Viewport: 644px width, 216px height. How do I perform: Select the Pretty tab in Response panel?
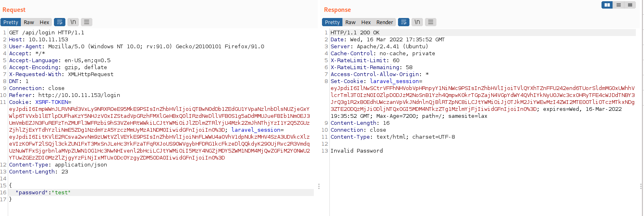(332, 22)
